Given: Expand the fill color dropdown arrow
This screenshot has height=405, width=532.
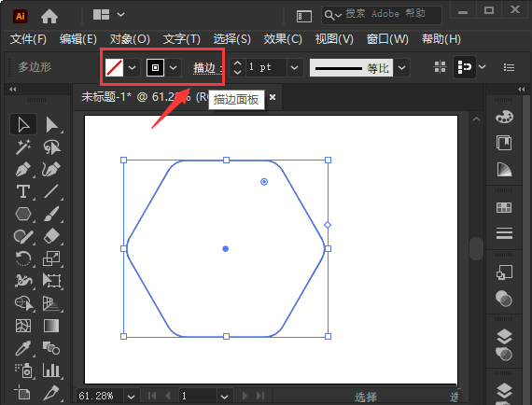Looking at the screenshot, I should click(x=132, y=67).
